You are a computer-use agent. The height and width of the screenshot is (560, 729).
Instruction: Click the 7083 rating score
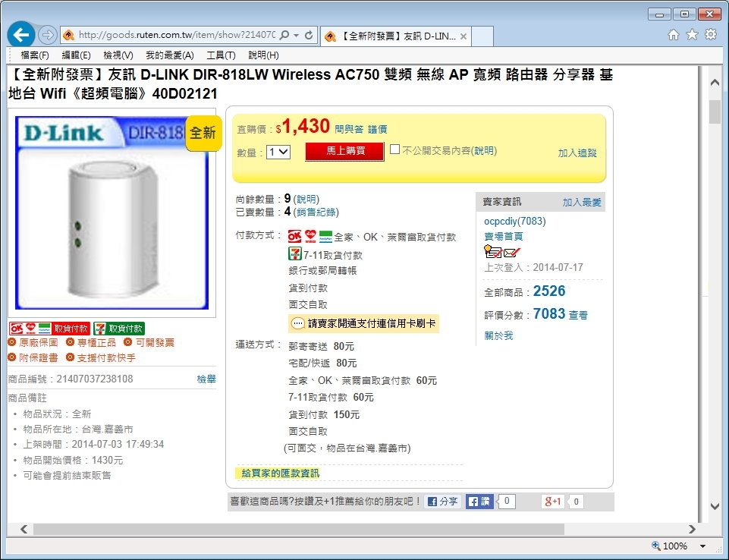pos(549,314)
